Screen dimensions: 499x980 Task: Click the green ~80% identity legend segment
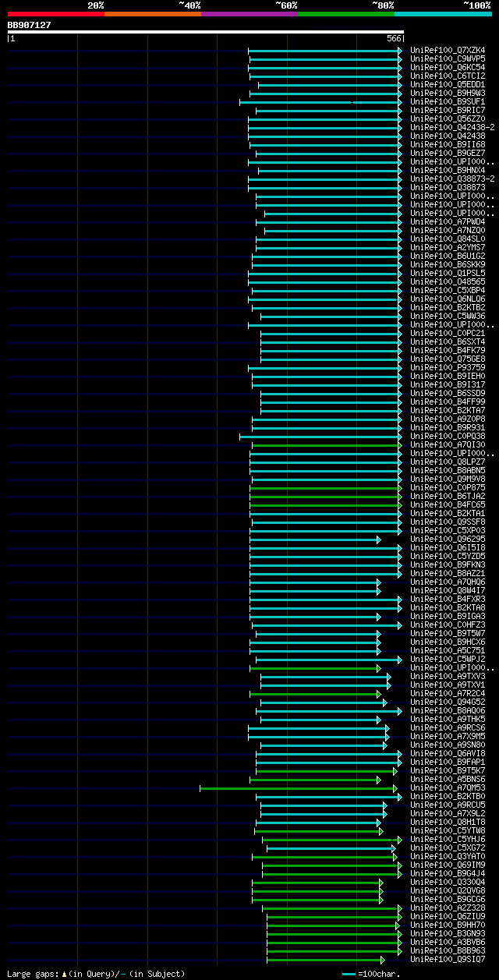tap(346, 14)
